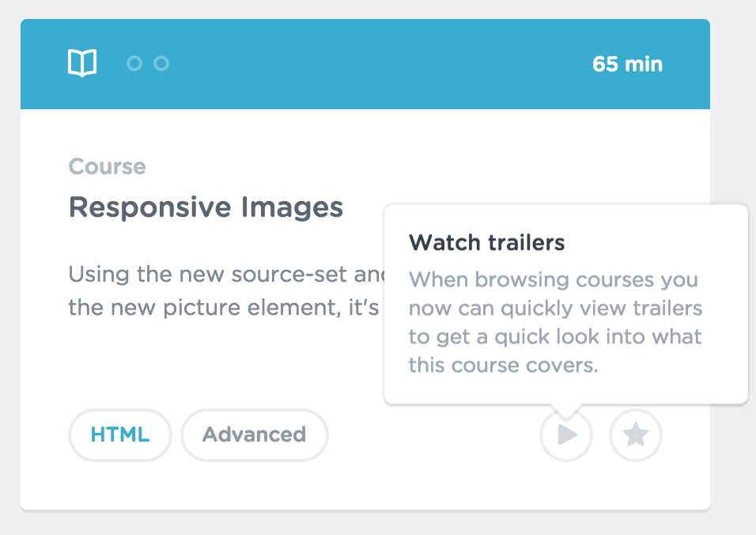Viewport: 756px width, 535px height.
Task: Click the white card area below the tags
Action: coord(365,485)
